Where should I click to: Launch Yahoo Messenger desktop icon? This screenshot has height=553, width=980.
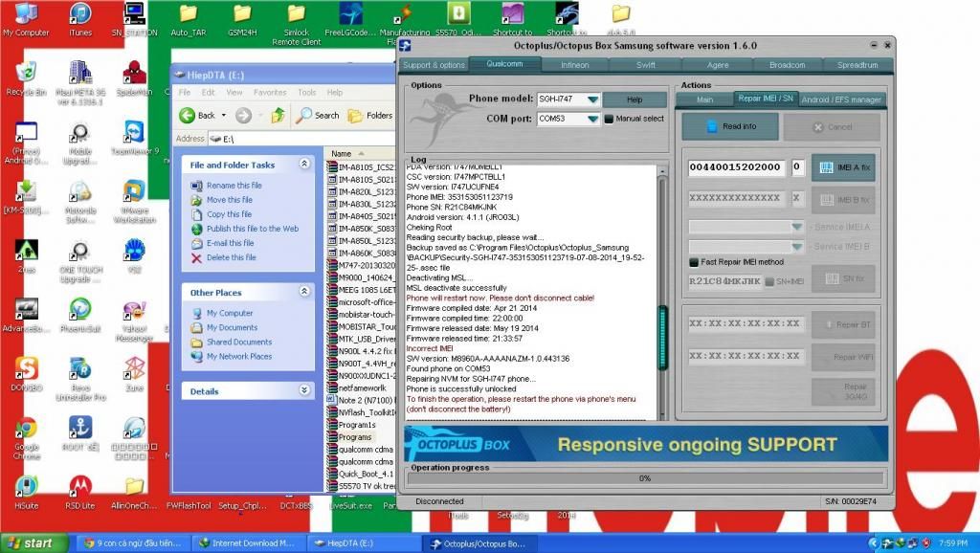click(134, 321)
